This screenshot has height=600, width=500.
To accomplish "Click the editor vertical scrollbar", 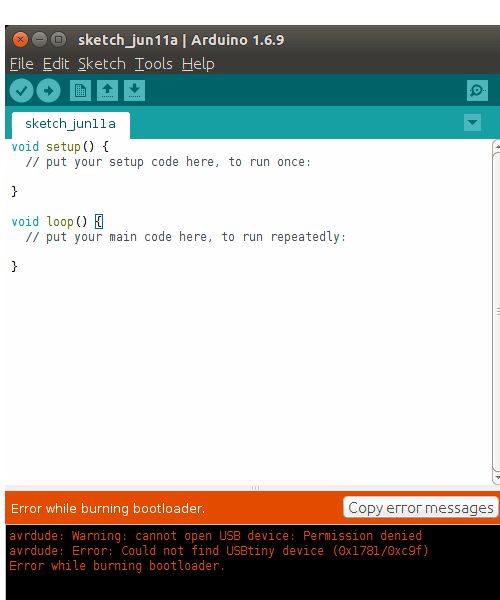I will pyautogui.click(x=496, y=312).
